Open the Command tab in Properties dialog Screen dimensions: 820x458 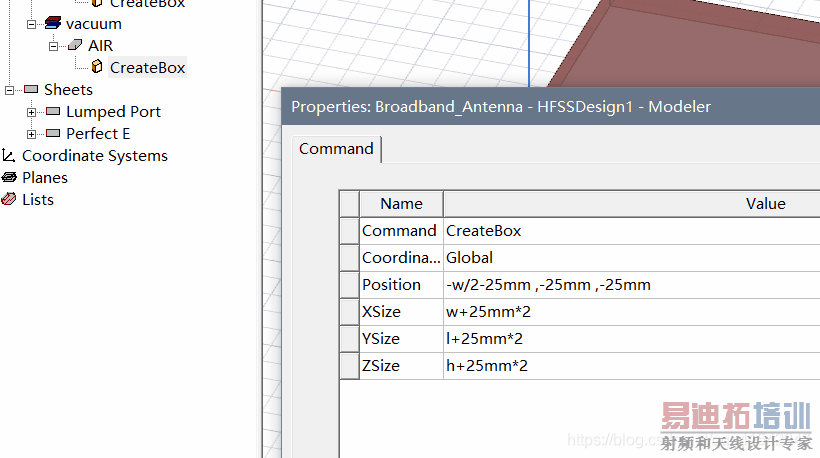[x=336, y=149]
